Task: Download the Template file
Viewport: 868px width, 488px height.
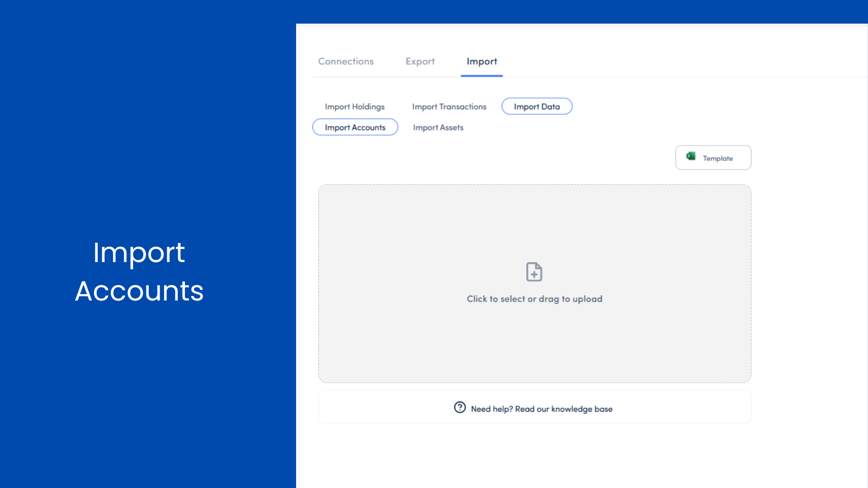Action: click(713, 158)
